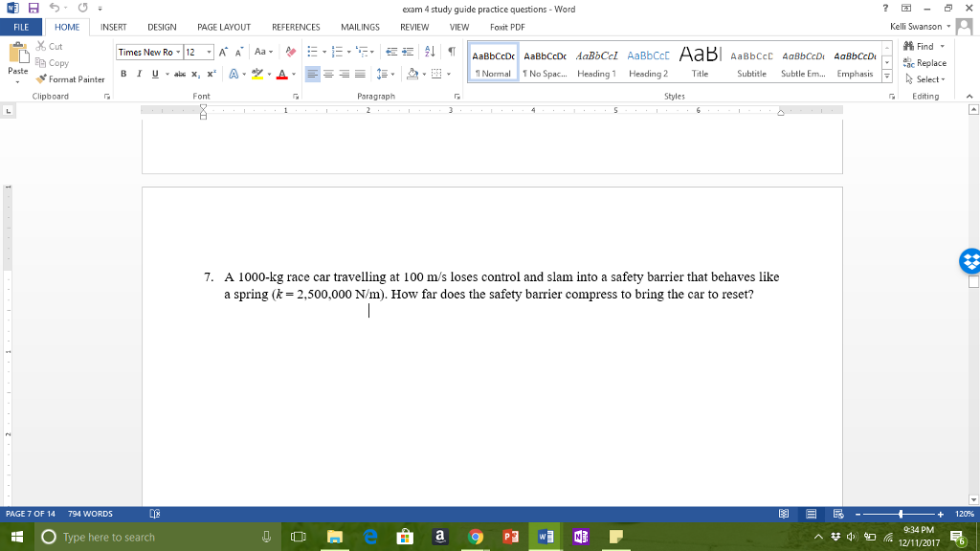Toggle italic formatting
This screenshot has width=980, height=551.
(140, 74)
